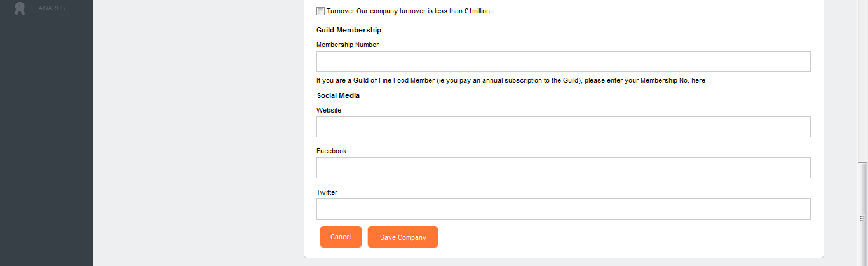Click the Website field label

tap(329, 110)
